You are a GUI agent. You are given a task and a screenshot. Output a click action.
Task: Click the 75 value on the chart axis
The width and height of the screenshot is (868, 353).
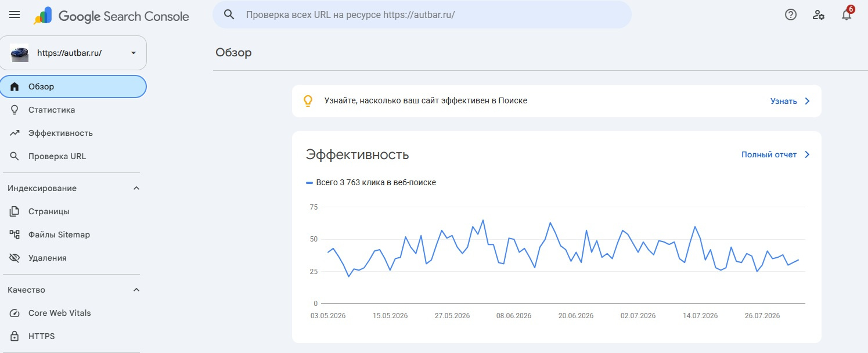coord(314,207)
